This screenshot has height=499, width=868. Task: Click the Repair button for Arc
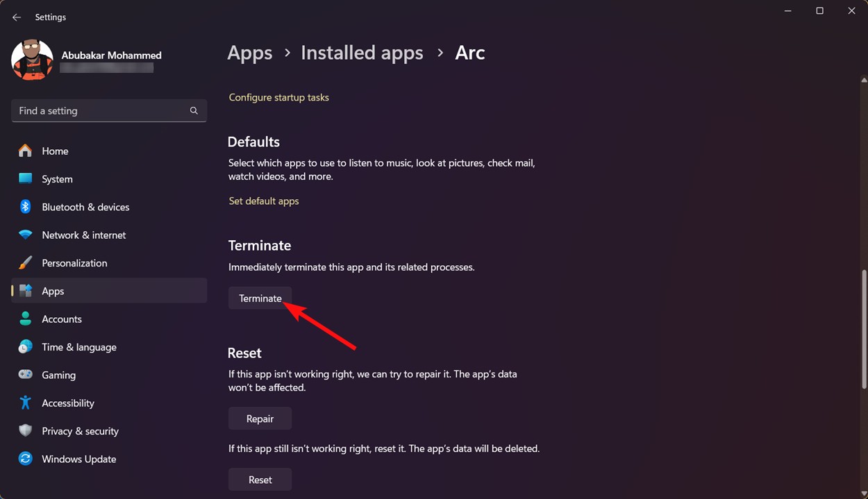[x=260, y=418]
